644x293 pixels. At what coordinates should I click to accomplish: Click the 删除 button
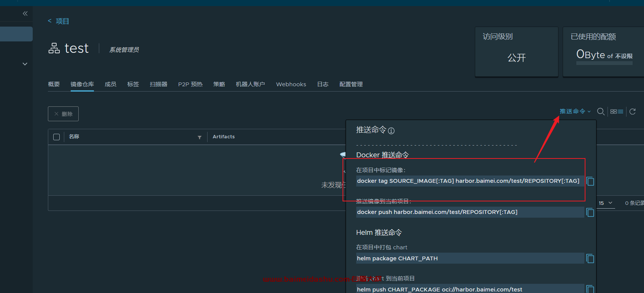click(63, 114)
